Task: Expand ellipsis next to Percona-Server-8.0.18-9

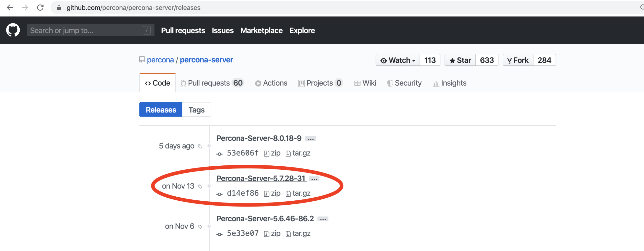Action: point(311,139)
